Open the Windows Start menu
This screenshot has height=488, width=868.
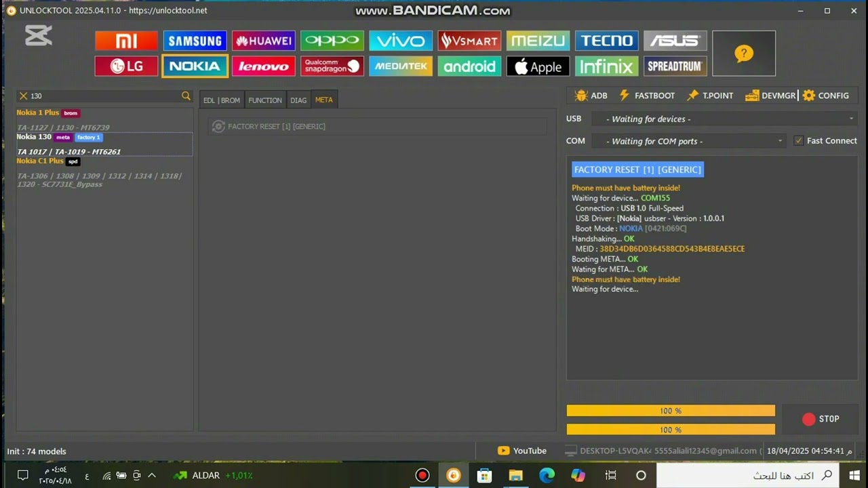tap(854, 475)
